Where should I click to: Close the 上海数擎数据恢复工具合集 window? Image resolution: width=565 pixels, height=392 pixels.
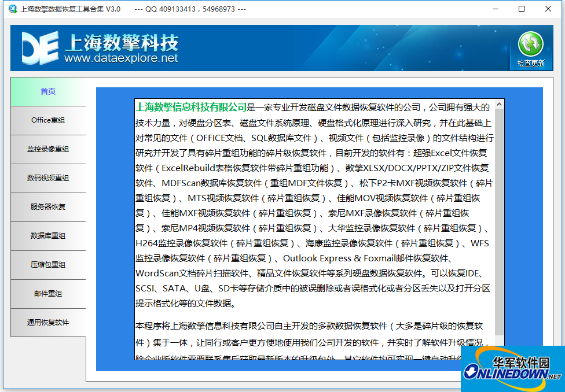point(548,9)
